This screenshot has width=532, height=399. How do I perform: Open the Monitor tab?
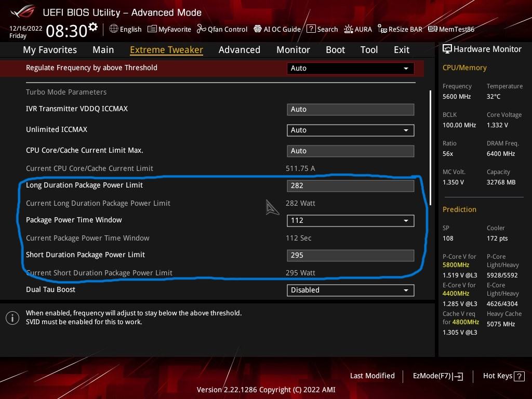(x=293, y=50)
